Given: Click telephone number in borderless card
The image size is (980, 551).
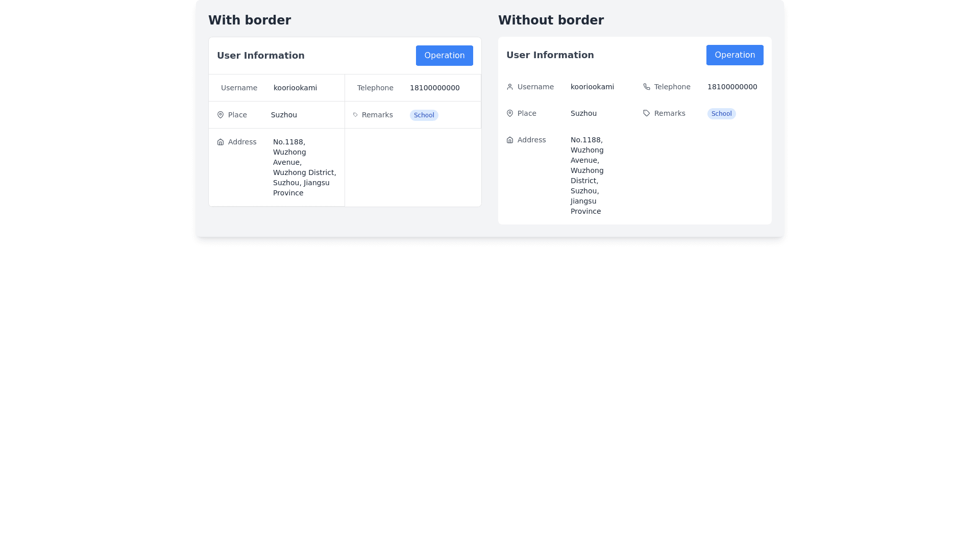Looking at the screenshot, I should (732, 87).
